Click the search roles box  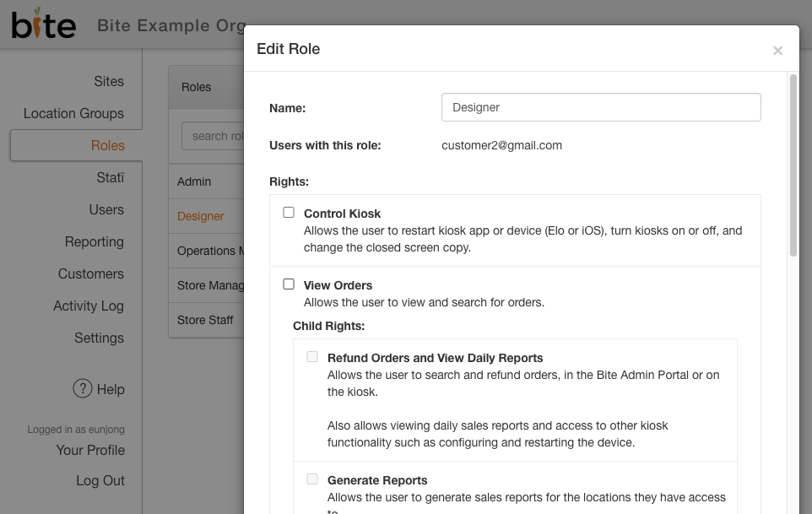coord(213,136)
